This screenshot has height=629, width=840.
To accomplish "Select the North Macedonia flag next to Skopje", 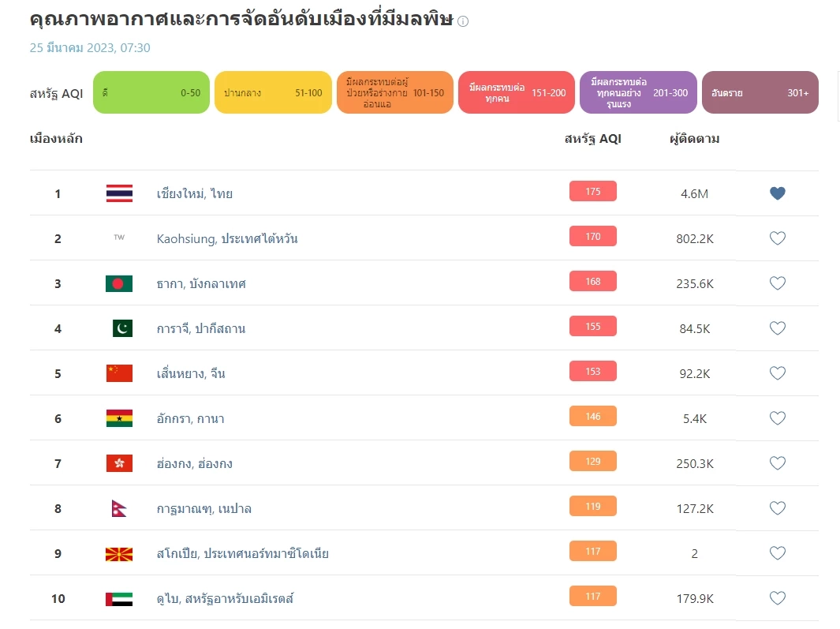I will click(119, 552).
